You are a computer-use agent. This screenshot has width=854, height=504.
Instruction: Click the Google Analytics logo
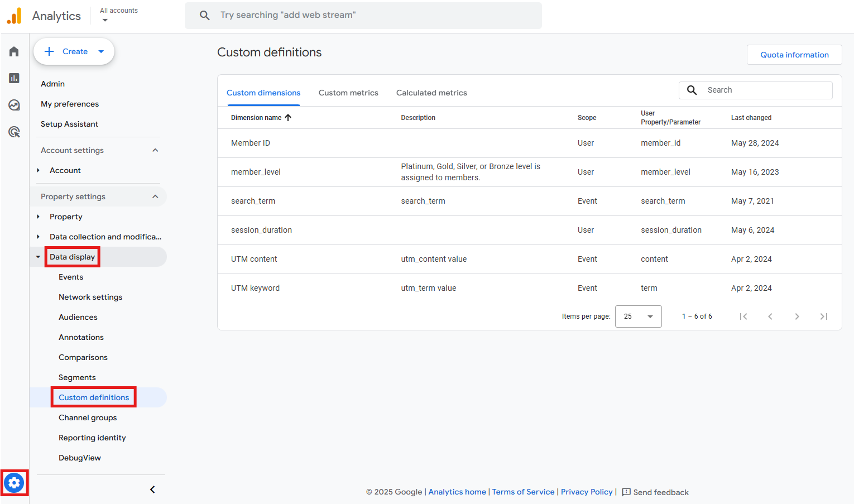pyautogui.click(x=14, y=16)
